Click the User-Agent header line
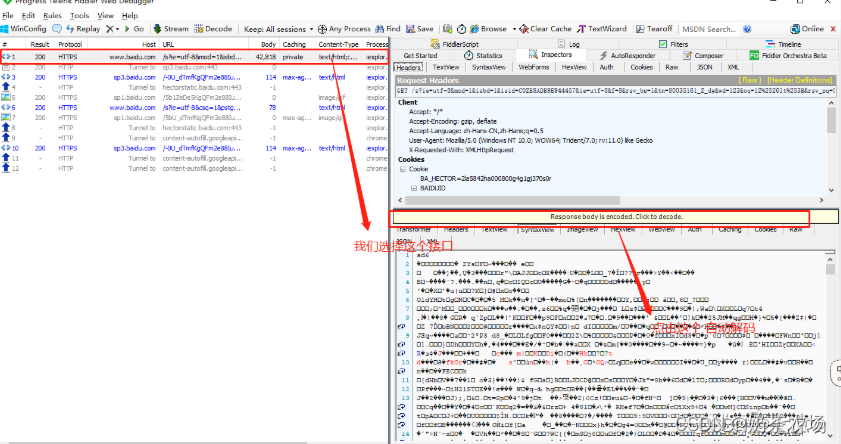Viewport: 841px width, 444px height. click(x=530, y=140)
